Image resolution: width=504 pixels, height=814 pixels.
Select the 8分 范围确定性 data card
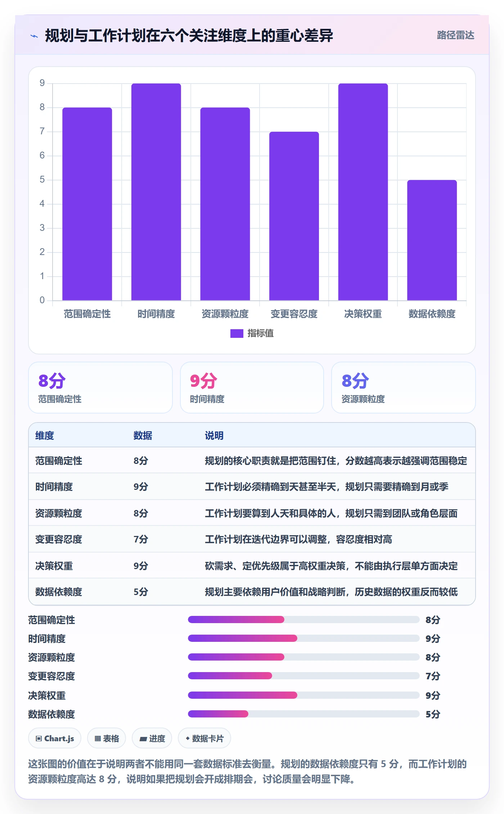pos(100,388)
